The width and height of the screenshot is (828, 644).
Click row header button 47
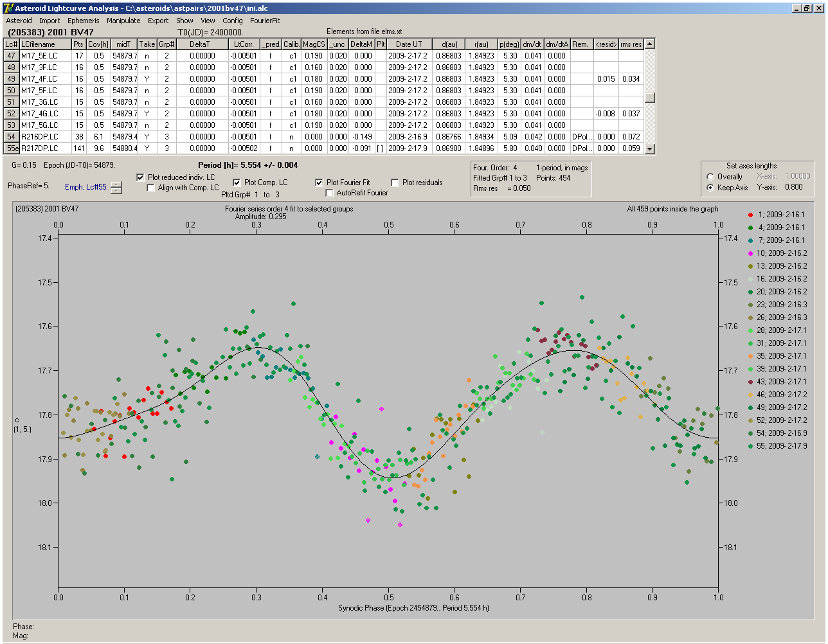(x=12, y=56)
